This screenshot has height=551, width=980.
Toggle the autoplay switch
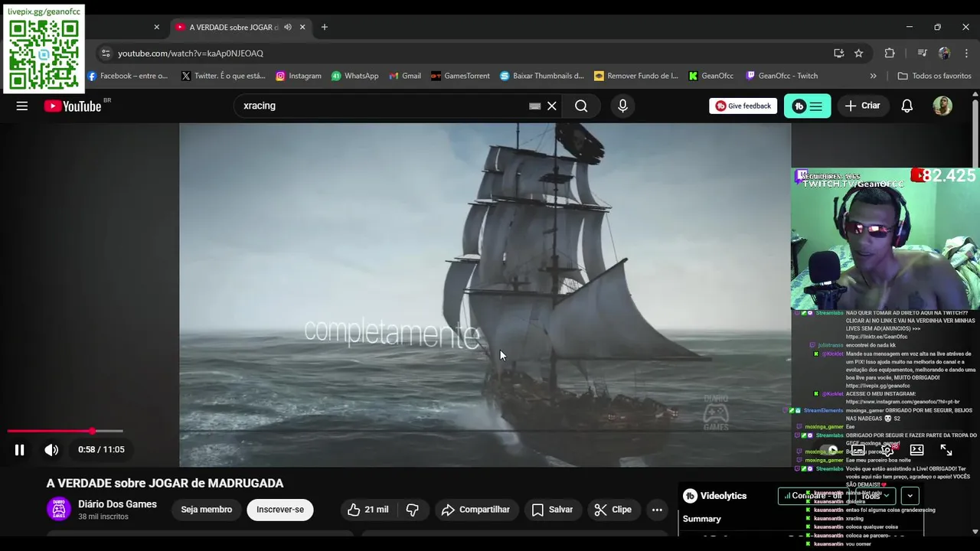coord(829,450)
